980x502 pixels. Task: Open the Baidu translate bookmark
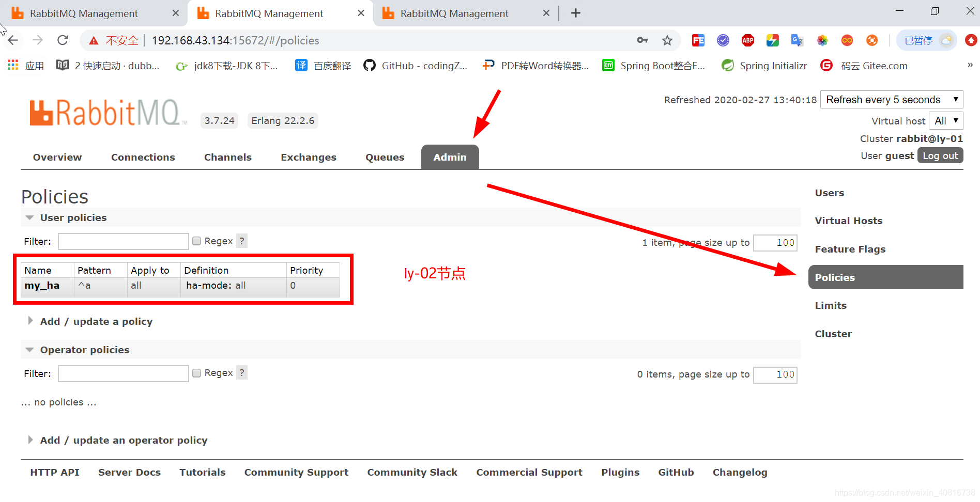point(323,66)
